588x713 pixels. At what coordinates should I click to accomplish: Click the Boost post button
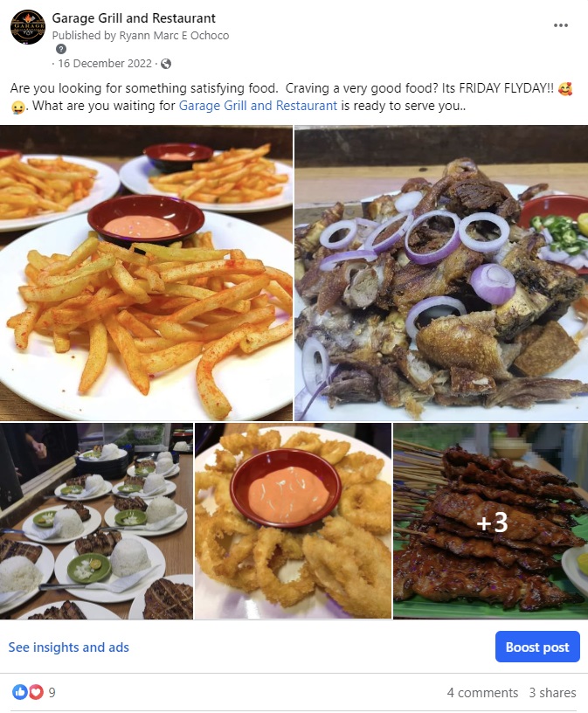pos(537,647)
